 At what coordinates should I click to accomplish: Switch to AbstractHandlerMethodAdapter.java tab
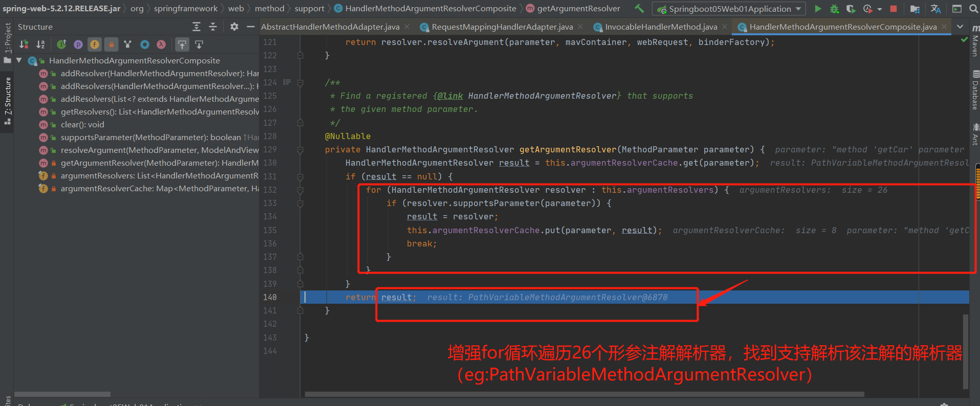(330, 27)
